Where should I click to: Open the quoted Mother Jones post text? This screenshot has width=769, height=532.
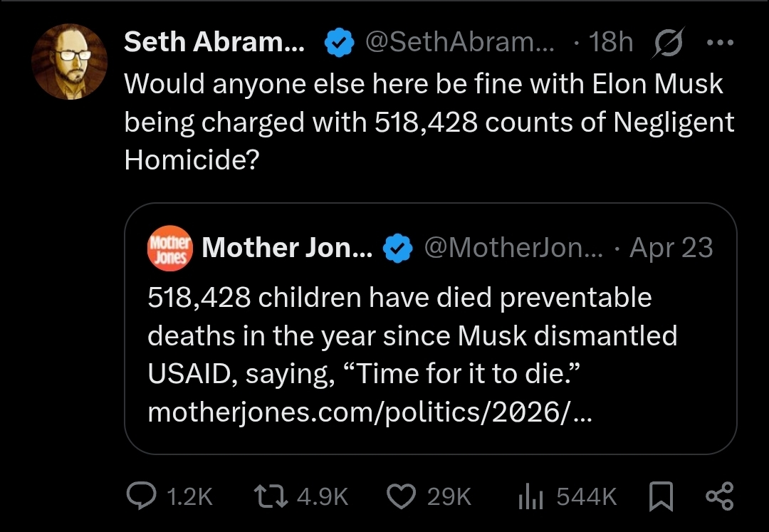pos(413,335)
